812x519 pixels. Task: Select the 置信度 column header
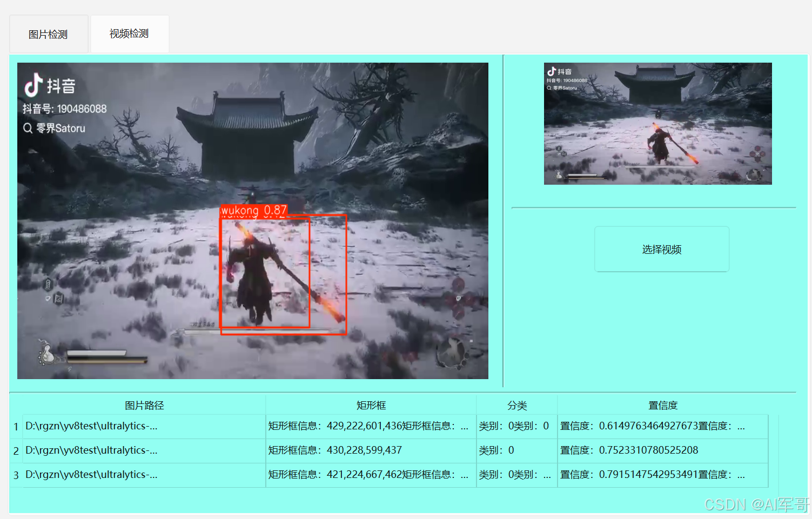(x=663, y=405)
